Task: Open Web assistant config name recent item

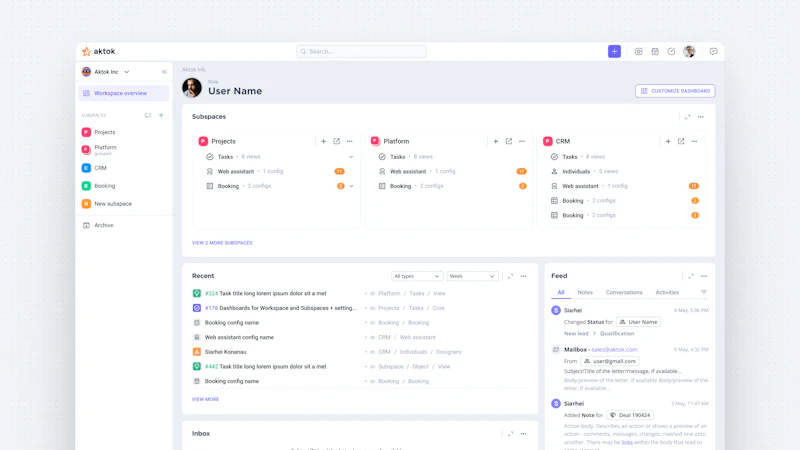Action: tap(239, 337)
